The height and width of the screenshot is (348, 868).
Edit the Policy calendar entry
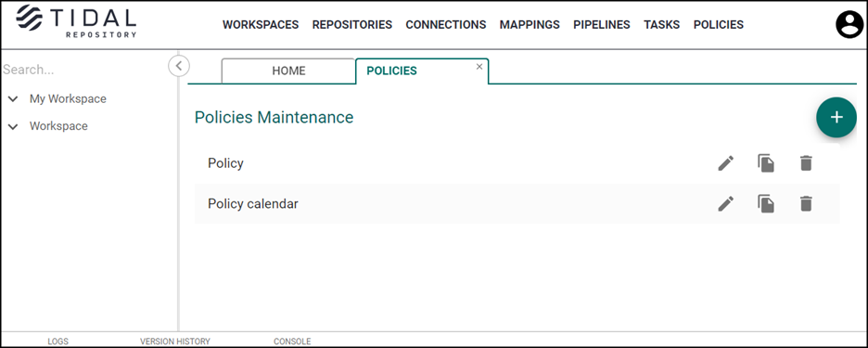click(x=726, y=203)
